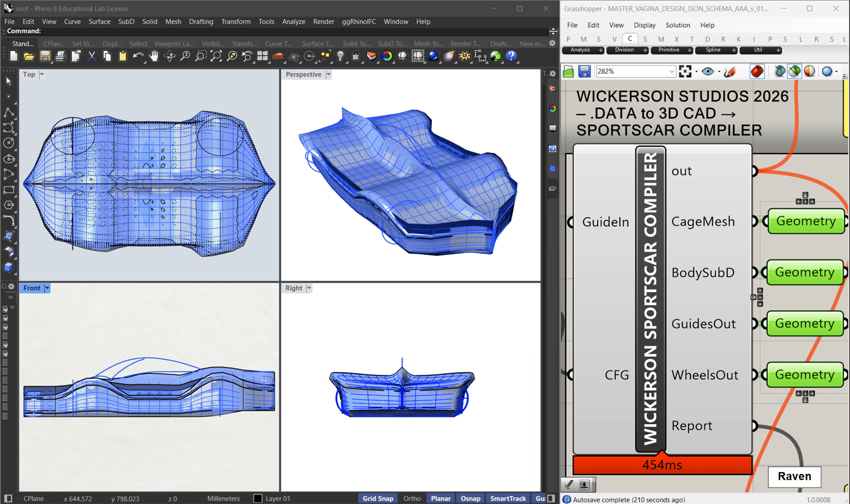Click the padlock Lock objects icon

pyautogui.click(x=356, y=56)
